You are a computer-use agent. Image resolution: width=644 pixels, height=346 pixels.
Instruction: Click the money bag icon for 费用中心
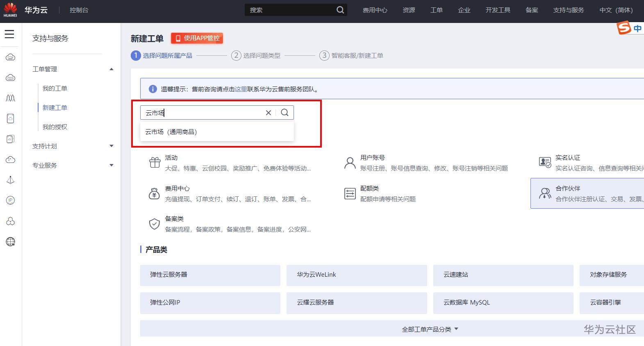coord(154,193)
